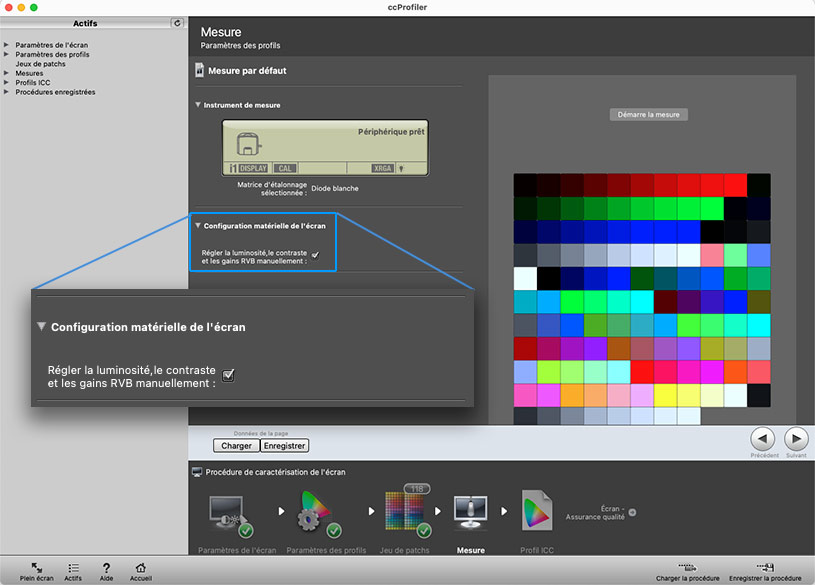815x585 pixels.
Task: Click the Mesure heading title
Action: coord(221,32)
